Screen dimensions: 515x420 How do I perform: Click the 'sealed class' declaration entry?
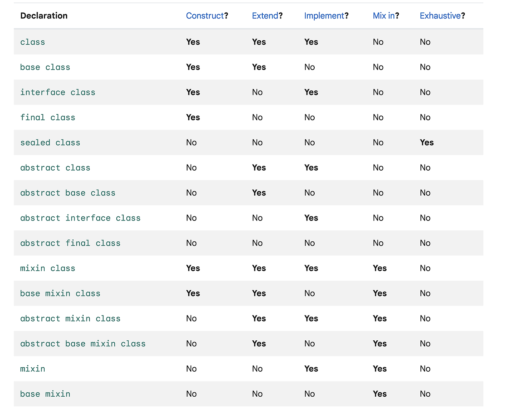click(50, 142)
